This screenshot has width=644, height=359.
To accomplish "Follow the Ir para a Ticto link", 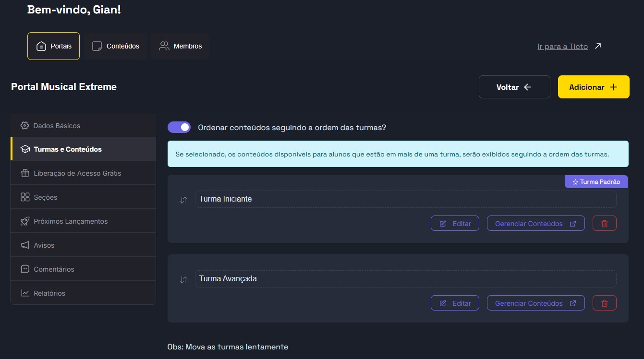I will click(x=562, y=47).
